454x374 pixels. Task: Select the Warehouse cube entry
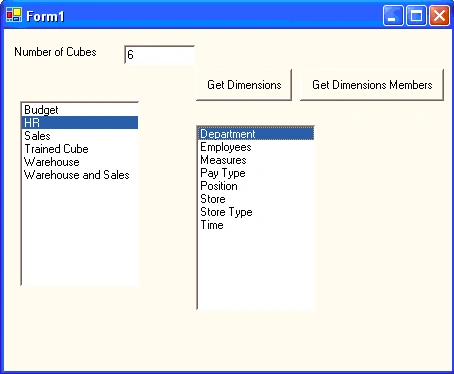pos(80,162)
